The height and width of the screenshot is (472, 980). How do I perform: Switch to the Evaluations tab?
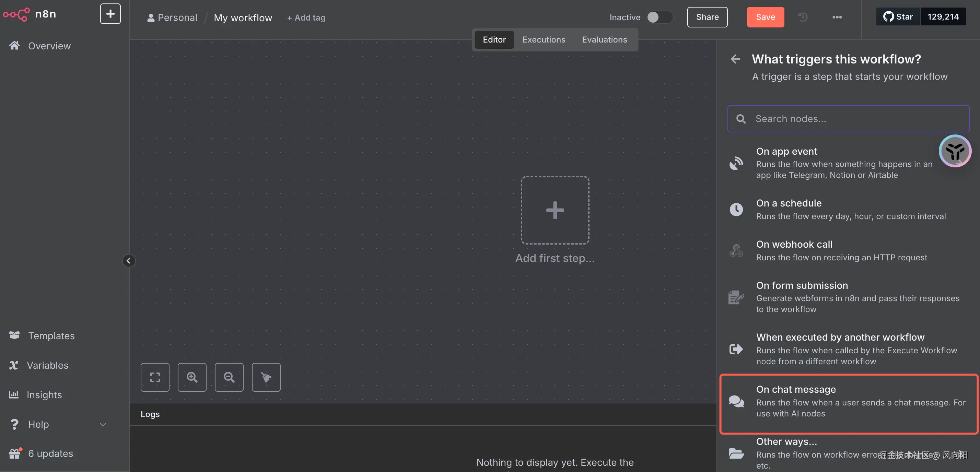tap(604, 39)
